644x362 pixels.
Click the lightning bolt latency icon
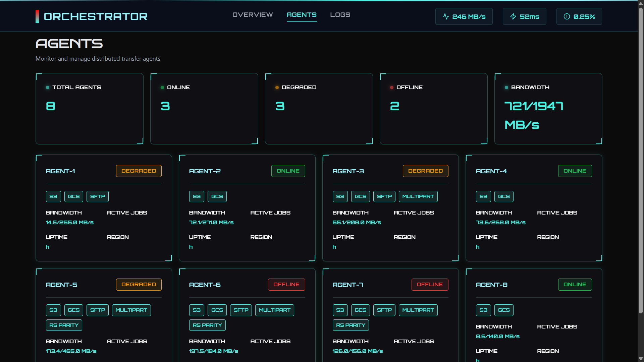[x=513, y=16]
